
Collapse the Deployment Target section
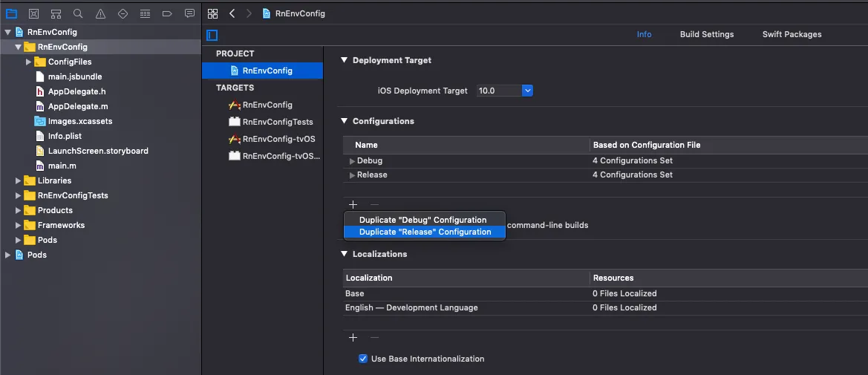coord(344,60)
